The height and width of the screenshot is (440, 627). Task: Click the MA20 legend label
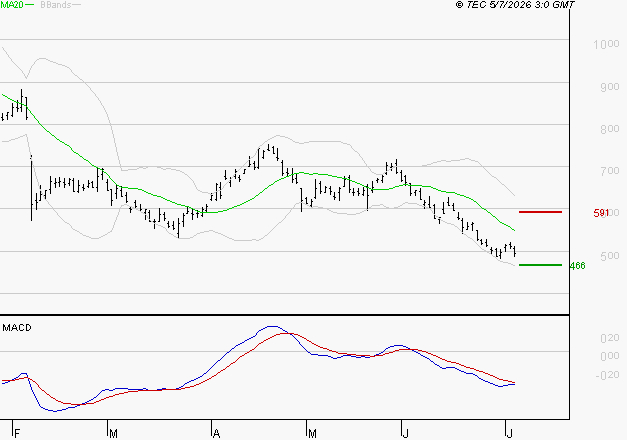pos(12,5)
